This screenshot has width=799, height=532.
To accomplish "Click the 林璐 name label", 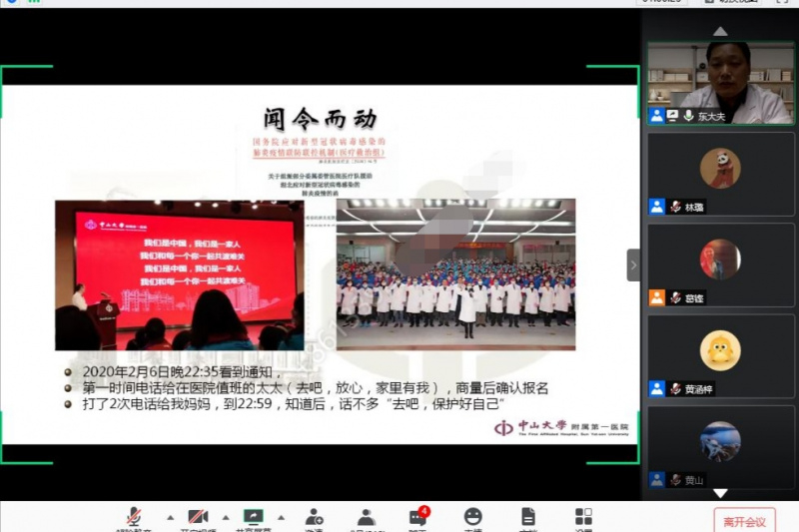I will 694,208.
